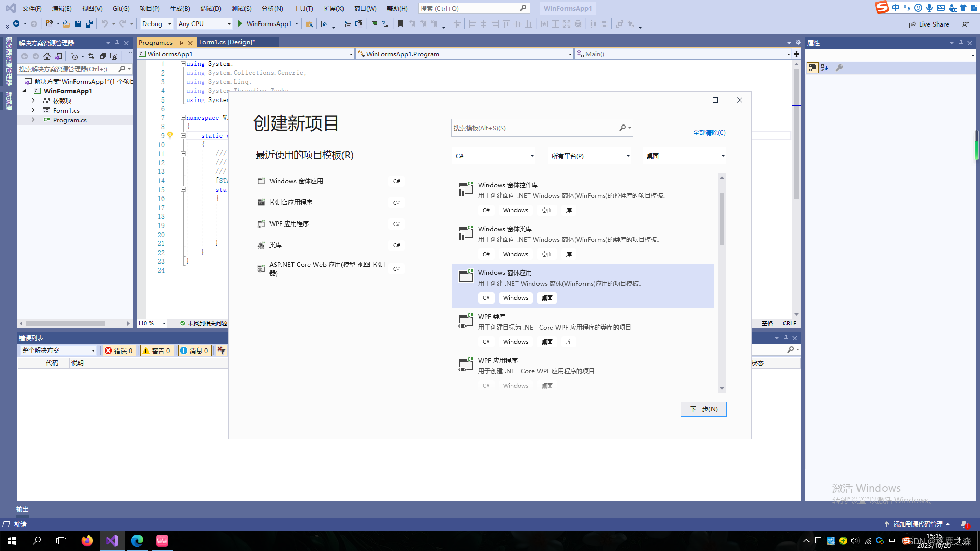Screen dimensions: 980x551
Task: Click the 下一步(N) button
Action: (x=703, y=409)
